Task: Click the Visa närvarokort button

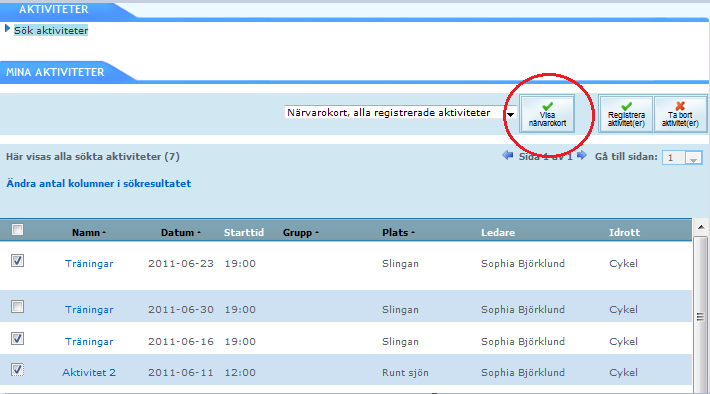Action: (547, 114)
